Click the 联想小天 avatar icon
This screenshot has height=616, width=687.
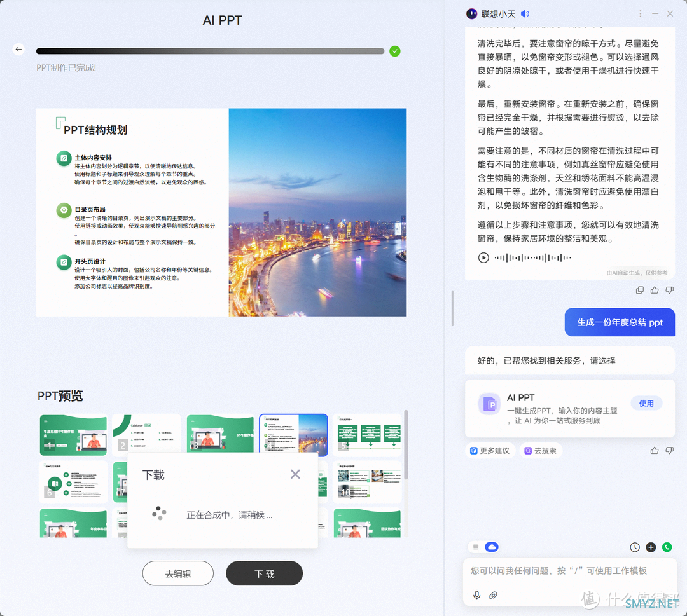pos(471,14)
